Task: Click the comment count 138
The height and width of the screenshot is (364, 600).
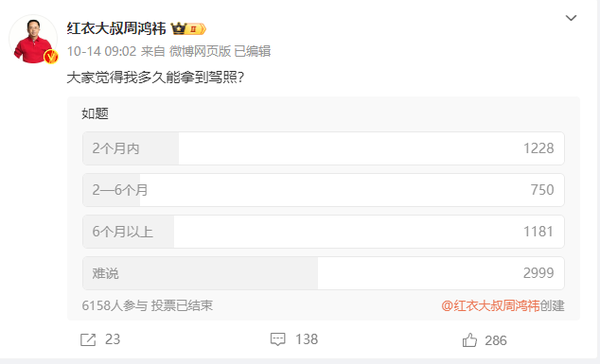Action: pos(307,340)
